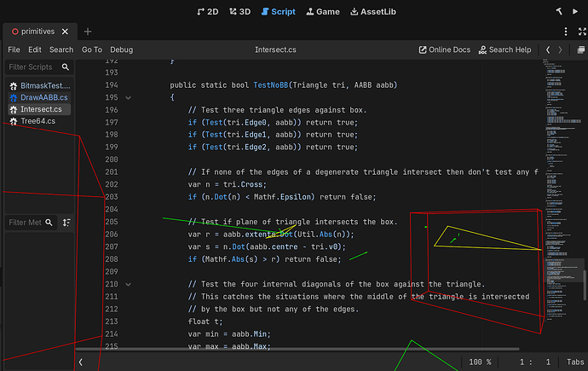The image size is (588, 371).
Task: Click line number 203
Action: pos(112,197)
